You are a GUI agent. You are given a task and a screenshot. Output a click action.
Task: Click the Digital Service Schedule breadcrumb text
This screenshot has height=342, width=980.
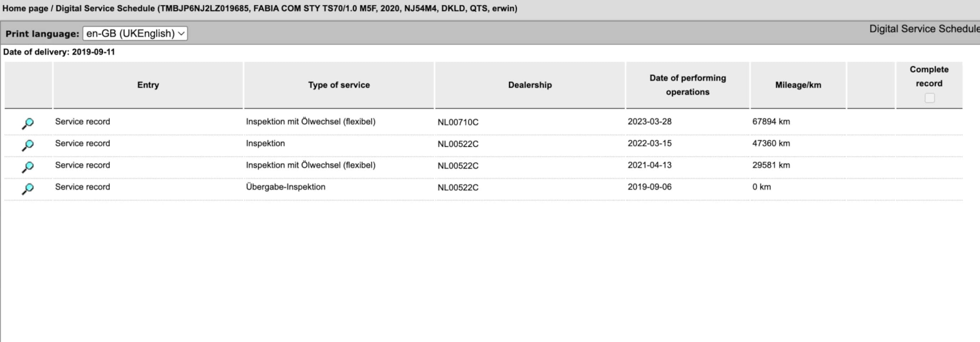[105, 8]
